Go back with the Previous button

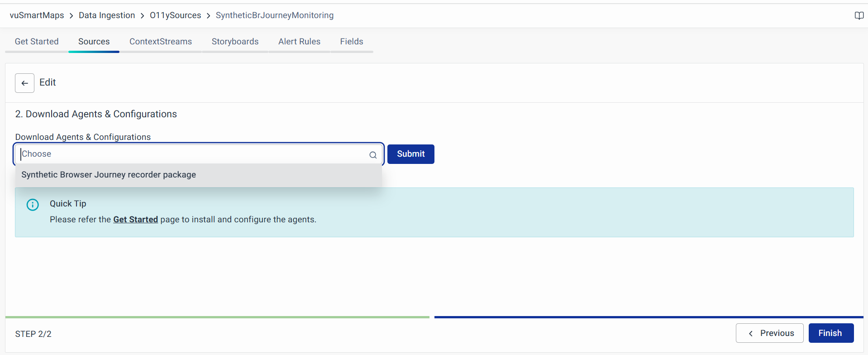click(769, 333)
